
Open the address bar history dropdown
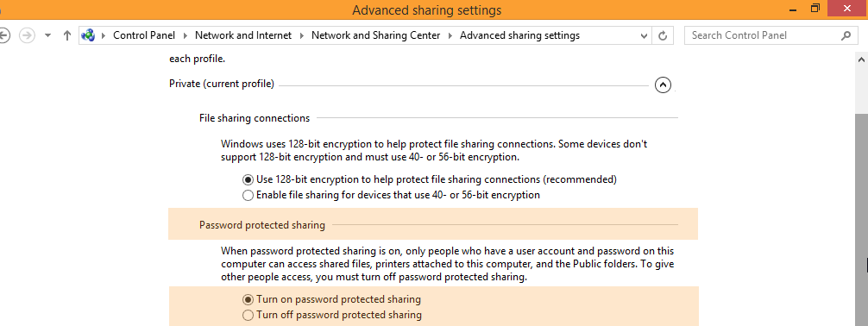[644, 35]
